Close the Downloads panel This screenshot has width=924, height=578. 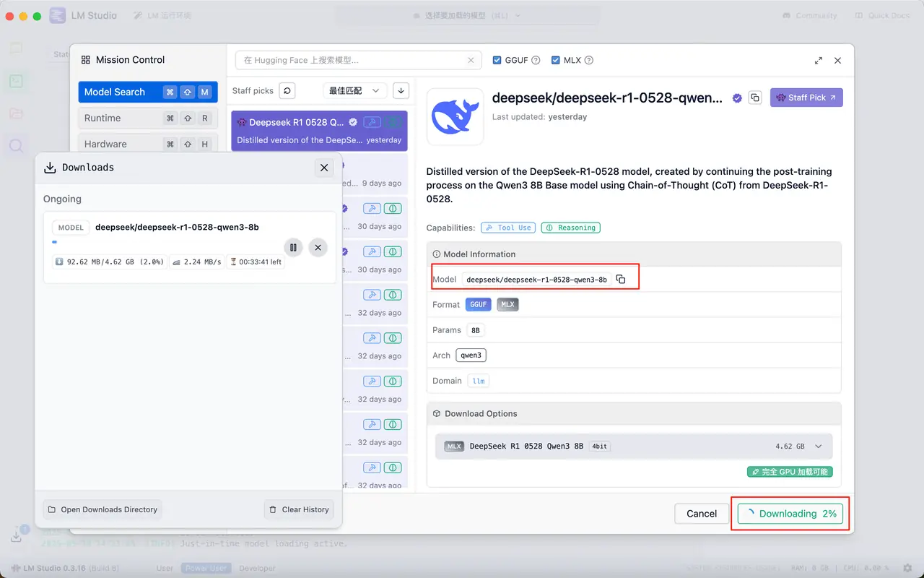(x=324, y=168)
